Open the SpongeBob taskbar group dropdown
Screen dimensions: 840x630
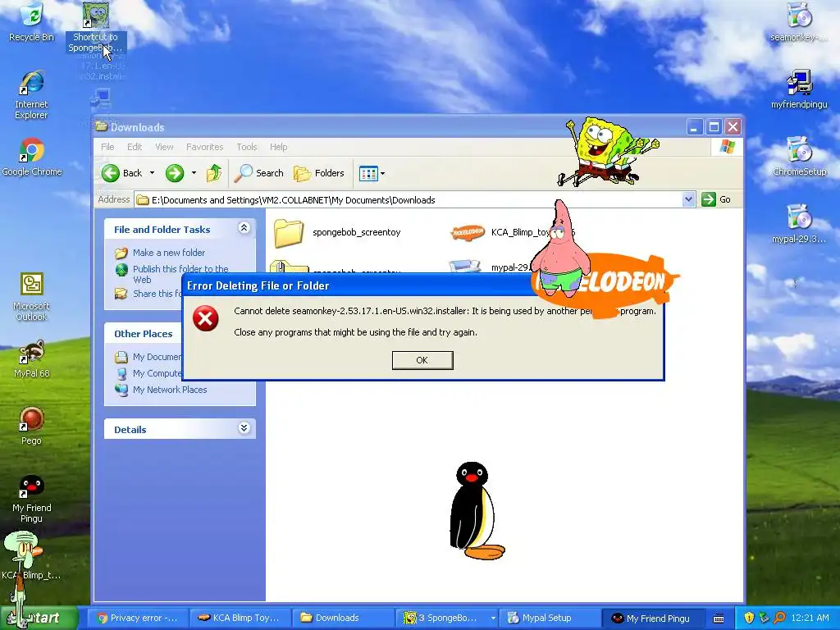click(x=493, y=619)
